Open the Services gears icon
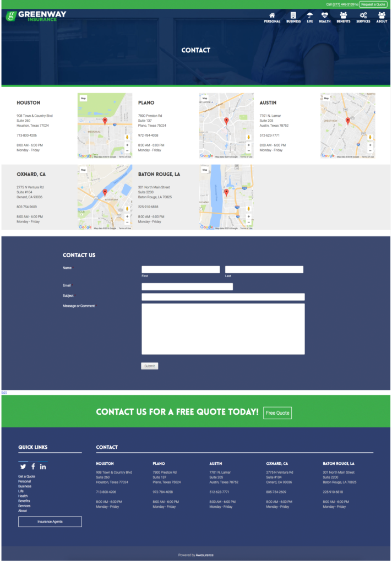Screen dimensions: 392x564 (x=363, y=15)
